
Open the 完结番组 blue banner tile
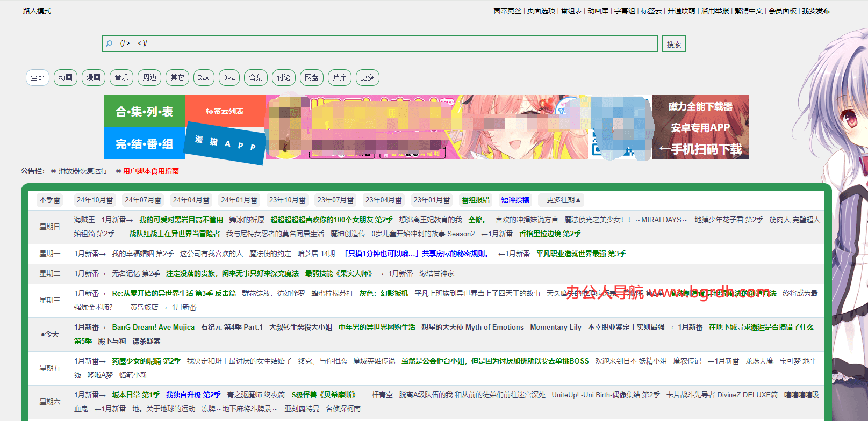point(144,144)
